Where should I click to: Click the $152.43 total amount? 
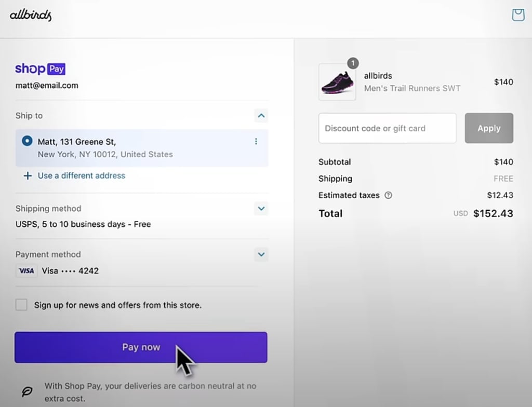tap(493, 213)
